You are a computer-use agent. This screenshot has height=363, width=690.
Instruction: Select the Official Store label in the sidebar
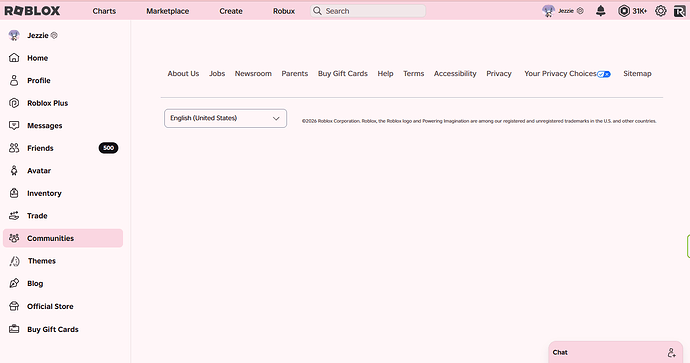coord(50,306)
